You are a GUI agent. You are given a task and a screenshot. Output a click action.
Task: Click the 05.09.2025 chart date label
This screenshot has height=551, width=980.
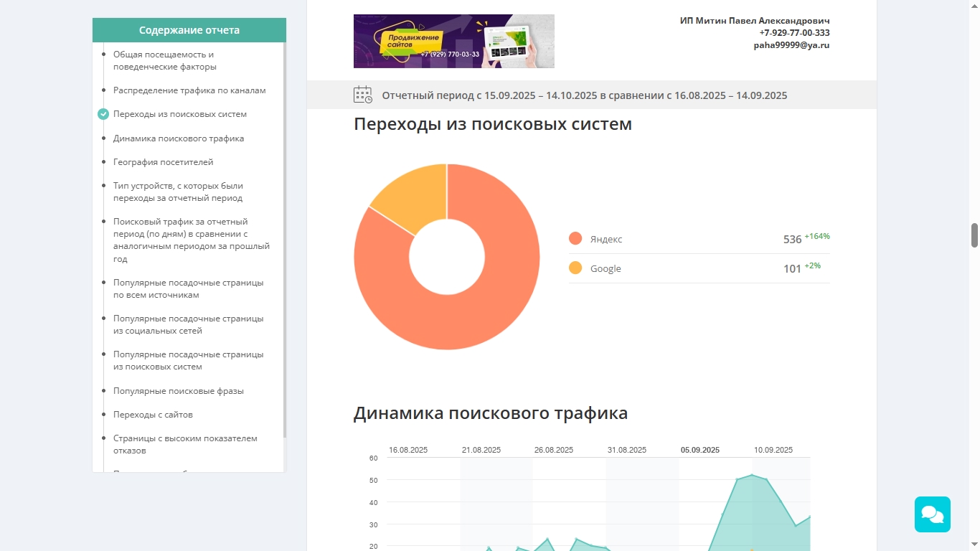[x=700, y=450]
